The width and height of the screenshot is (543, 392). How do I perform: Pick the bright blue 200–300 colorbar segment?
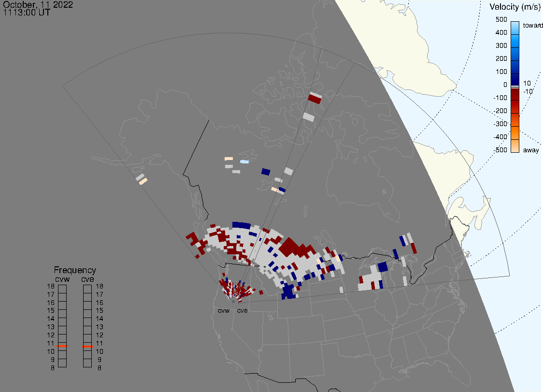(515, 54)
